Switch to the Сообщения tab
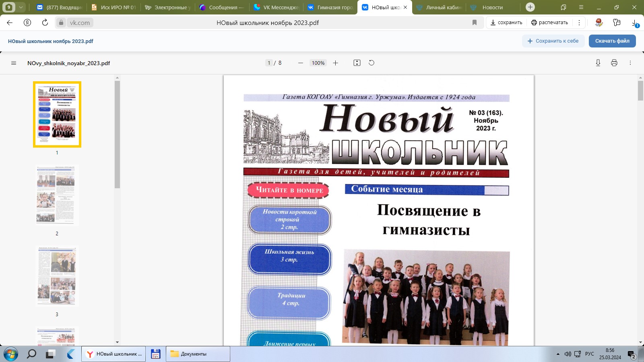The height and width of the screenshot is (362, 644). coord(222,7)
